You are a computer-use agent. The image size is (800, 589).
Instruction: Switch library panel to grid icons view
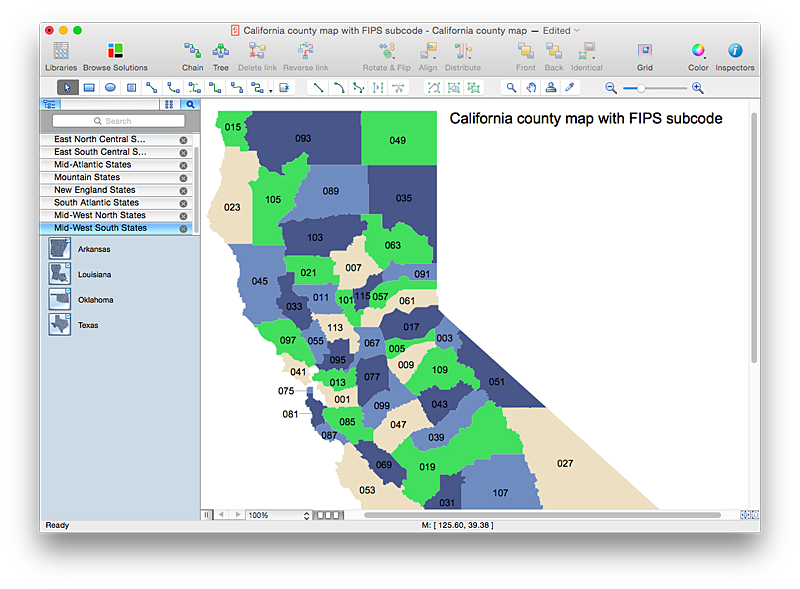[x=169, y=104]
